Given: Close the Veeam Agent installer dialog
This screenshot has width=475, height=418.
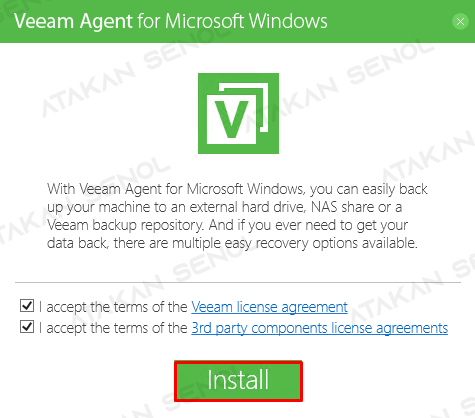Looking at the screenshot, I should (460, 22).
